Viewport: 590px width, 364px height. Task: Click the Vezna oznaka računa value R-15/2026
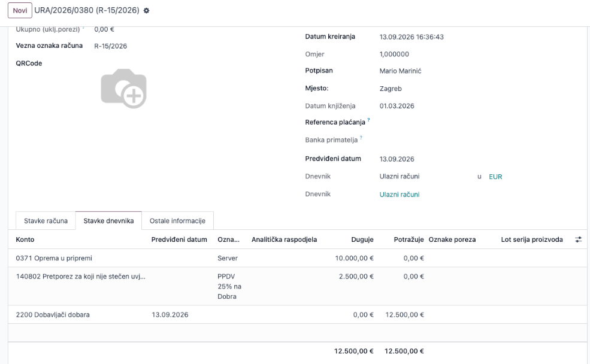click(x=111, y=46)
